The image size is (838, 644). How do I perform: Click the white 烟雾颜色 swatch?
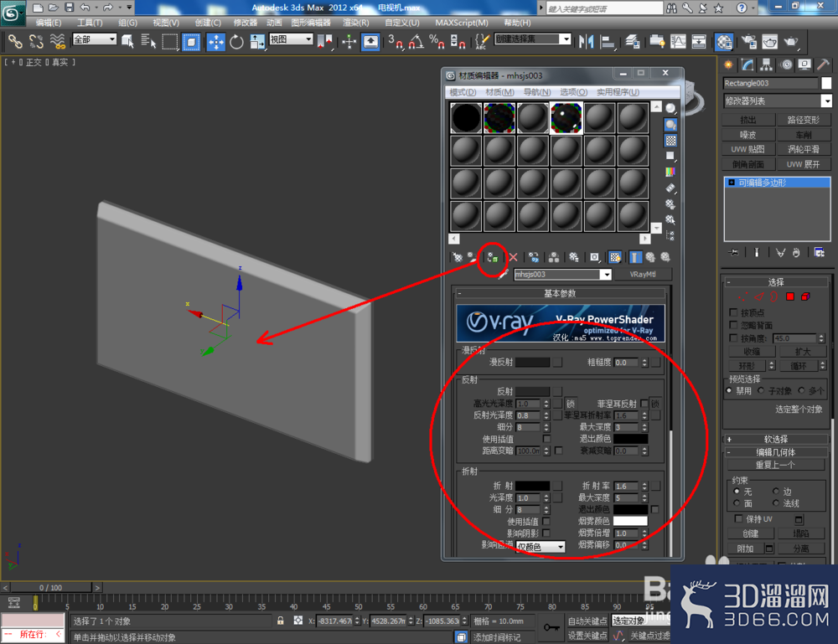[x=630, y=521]
